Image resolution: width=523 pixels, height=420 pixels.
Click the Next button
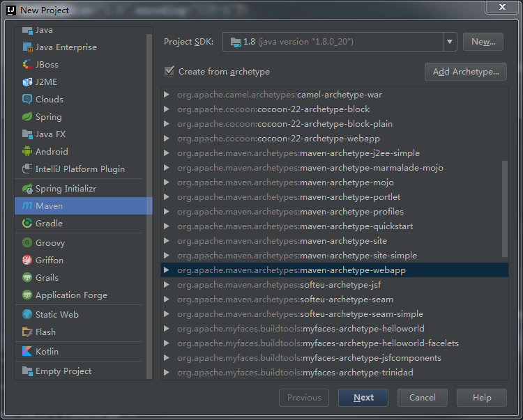click(x=363, y=397)
